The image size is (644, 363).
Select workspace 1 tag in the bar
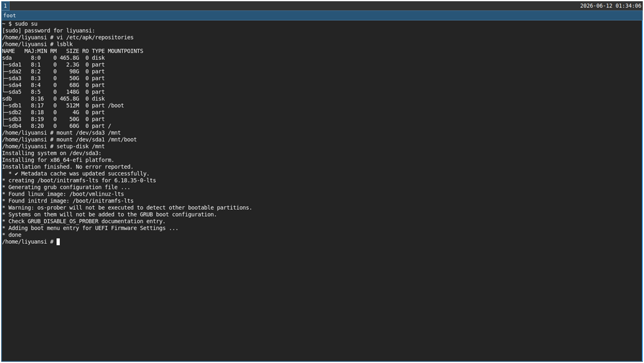[x=6, y=6]
